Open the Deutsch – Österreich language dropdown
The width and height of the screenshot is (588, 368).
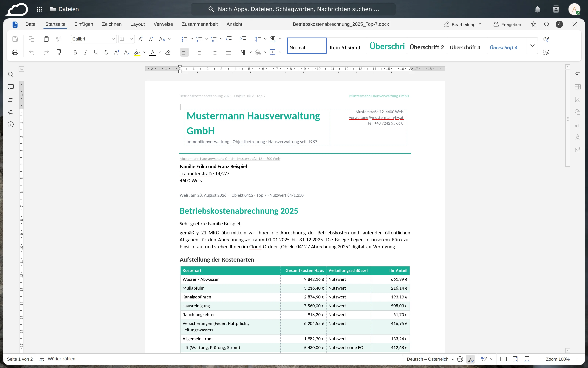tap(430, 359)
